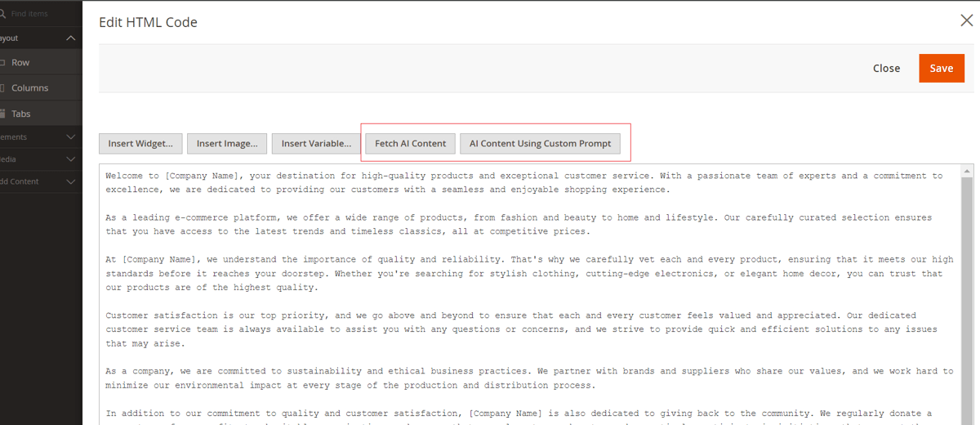Click the magnifier icon in Find items

pos(3,13)
